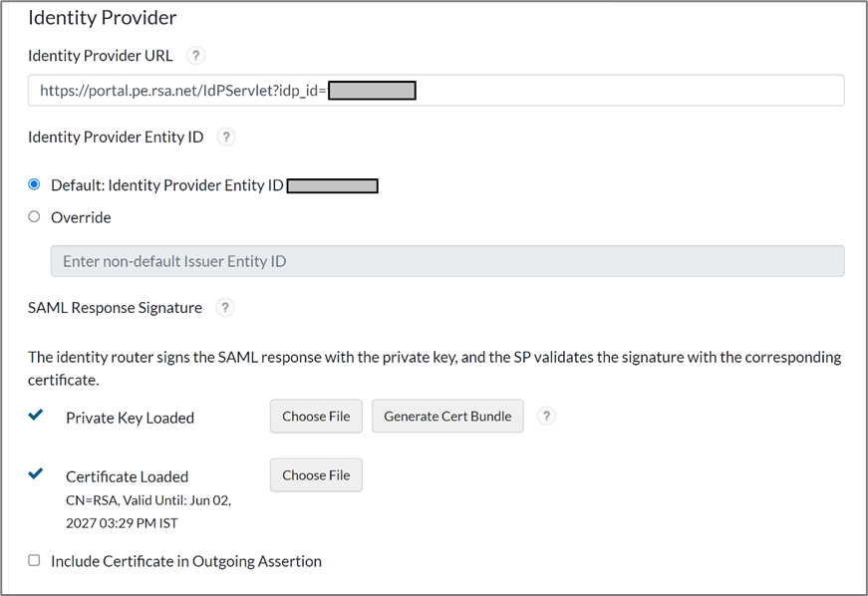The width and height of the screenshot is (868, 596).
Task: Click the Private Key Loaded label
Action: pyautogui.click(x=130, y=419)
